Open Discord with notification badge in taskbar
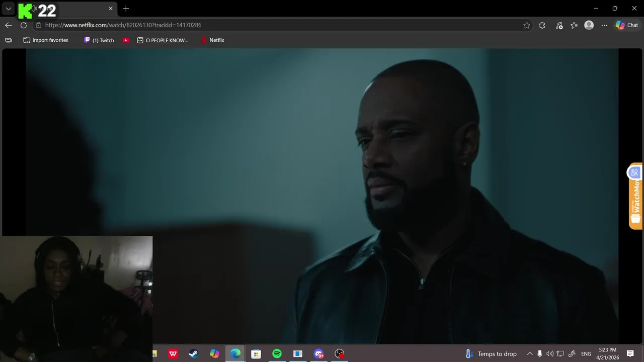This screenshot has width=644, height=362. 318,354
